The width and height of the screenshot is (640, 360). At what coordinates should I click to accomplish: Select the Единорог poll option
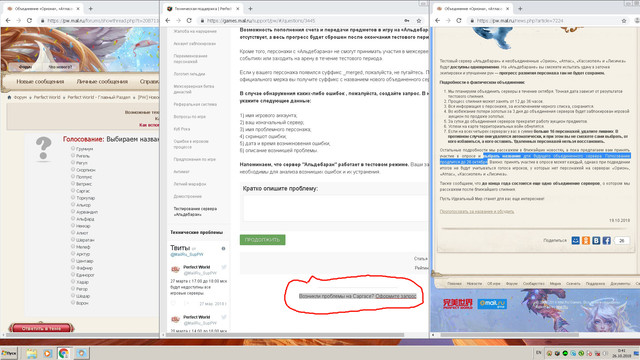pos(73,275)
